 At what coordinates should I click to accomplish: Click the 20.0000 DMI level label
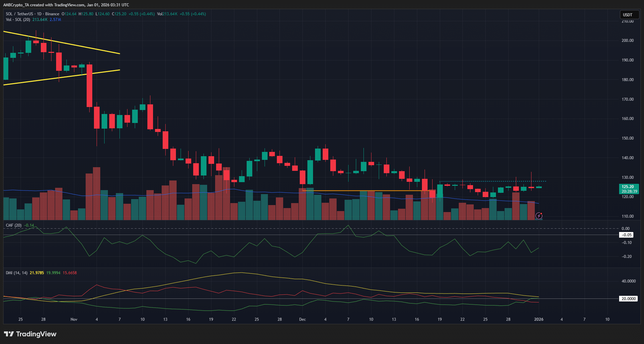tap(628, 299)
